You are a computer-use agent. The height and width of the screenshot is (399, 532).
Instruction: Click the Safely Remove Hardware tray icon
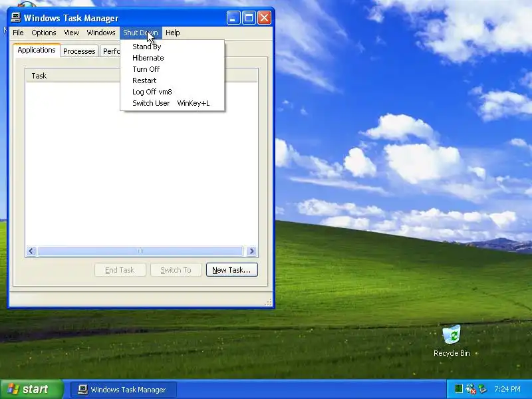pos(483,389)
